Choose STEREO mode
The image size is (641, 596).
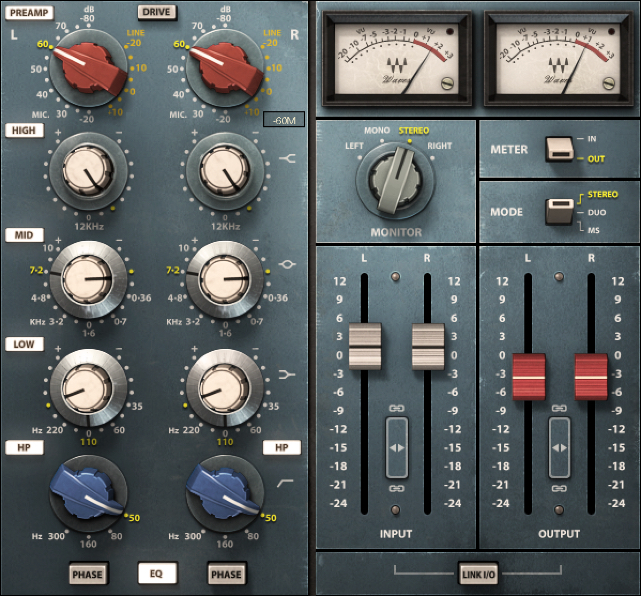tap(603, 195)
